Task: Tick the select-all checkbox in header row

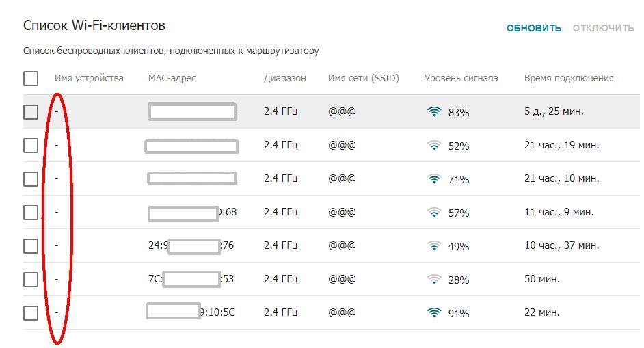Action: tap(31, 79)
